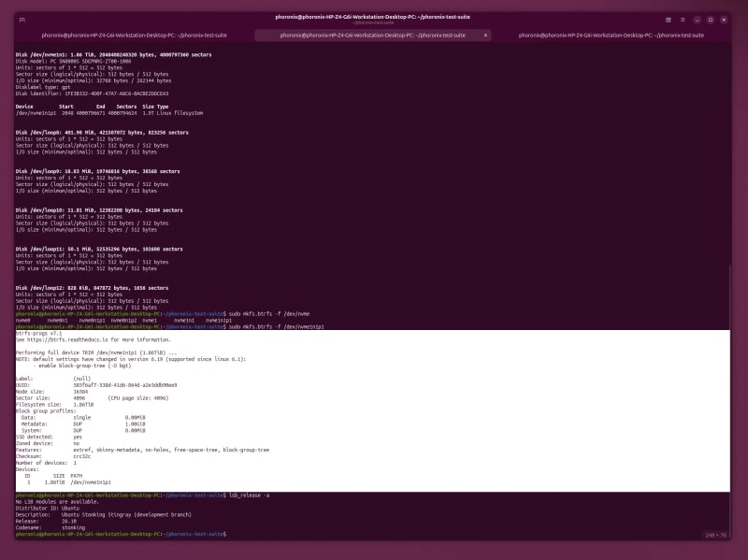This screenshot has height=560, width=748.
Task: Click the 'Disk /dev/loop10' line
Action: pos(99,210)
